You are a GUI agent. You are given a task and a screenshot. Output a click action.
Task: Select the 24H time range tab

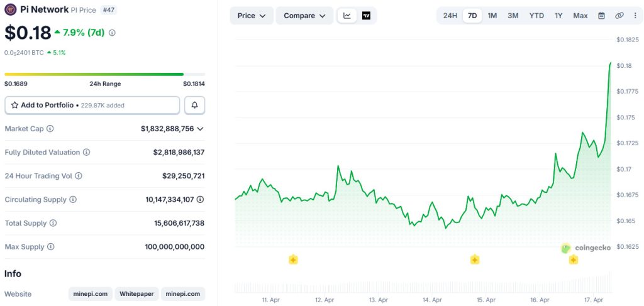[x=450, y=16]
